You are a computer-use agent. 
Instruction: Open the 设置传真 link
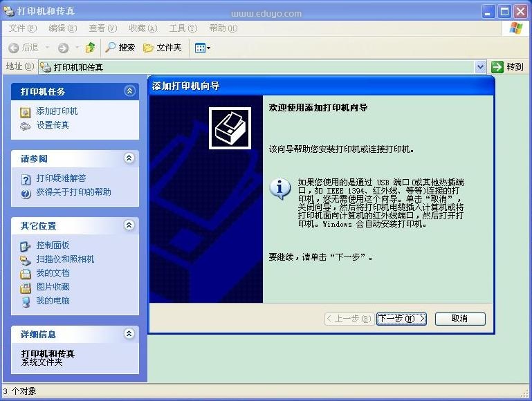click(53, 125)
